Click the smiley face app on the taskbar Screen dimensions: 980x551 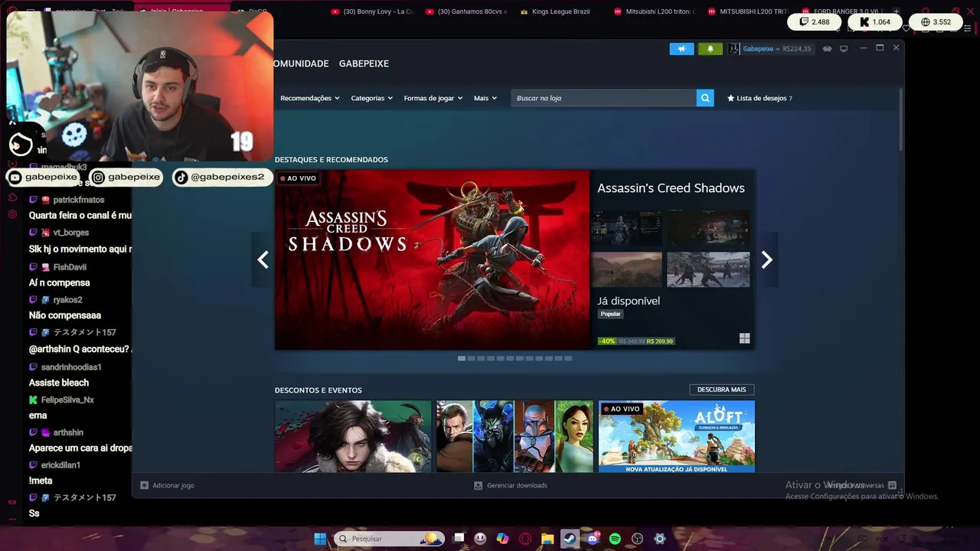click(480, 539)
